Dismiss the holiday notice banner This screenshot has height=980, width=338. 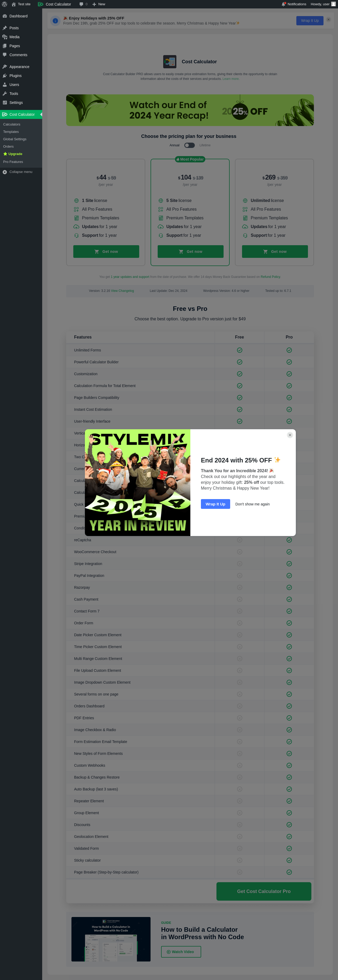328,20
